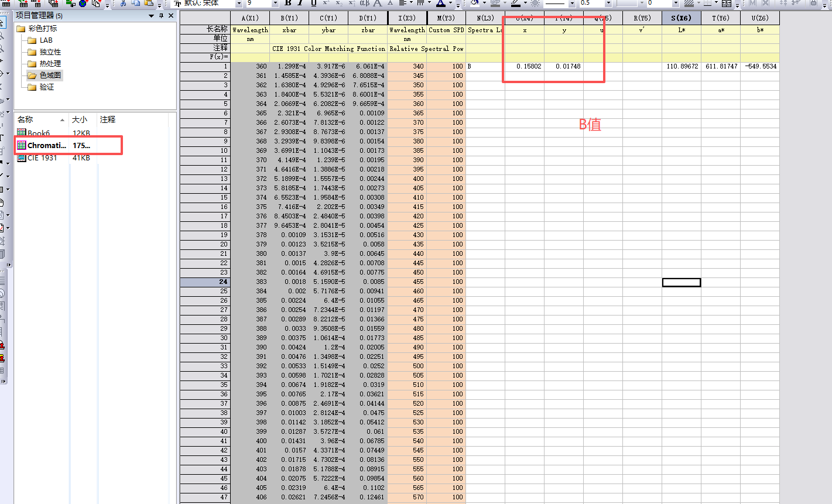Screen dimensions: 832x504
Task: Open the 0.5 line width dropdown
Action: [x=608, y=3]
